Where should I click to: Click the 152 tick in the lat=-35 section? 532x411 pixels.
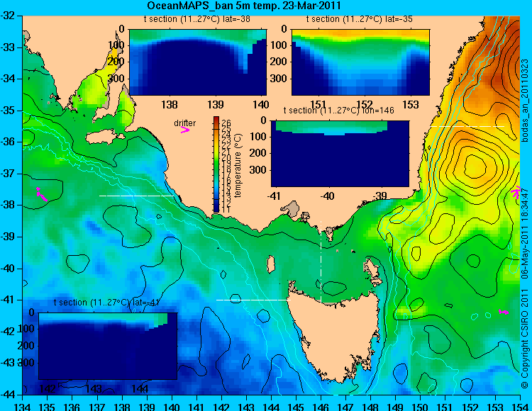(365, 105)
